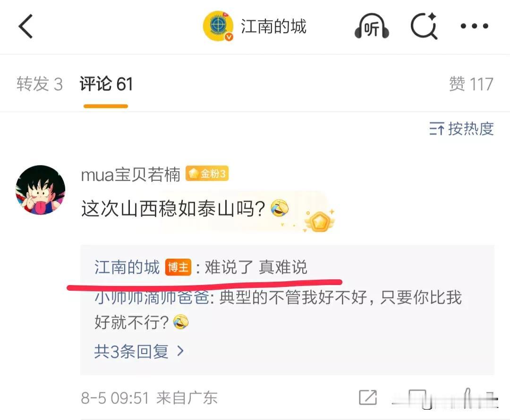Screen dimensions: 510x420
Task: Tap the search icon with sparkle
Action: pos(424,25)
